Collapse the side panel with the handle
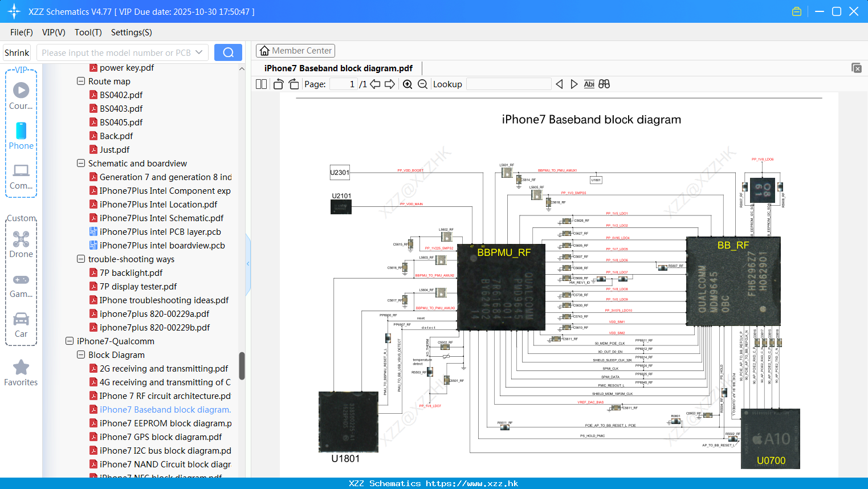Image resolution: width=868 pixels, height=489 pixels. 248,264
